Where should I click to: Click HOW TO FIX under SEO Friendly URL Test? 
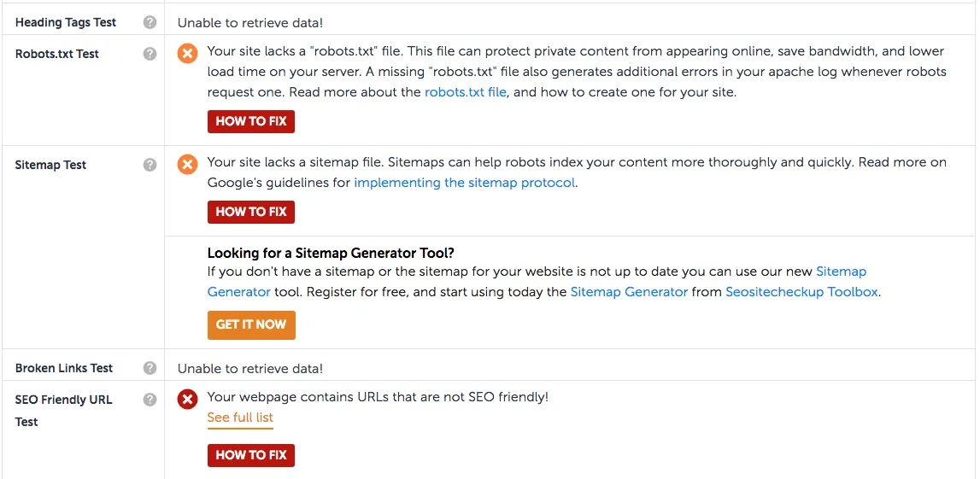pos(250,455)
